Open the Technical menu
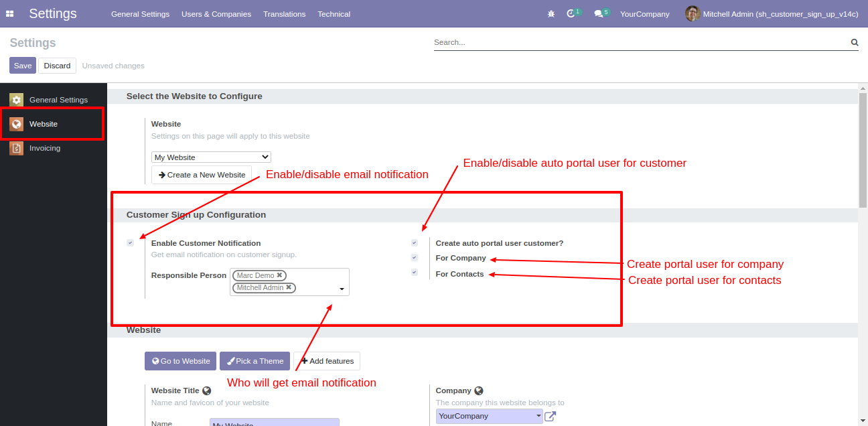868x426 pixels. point(334,14)
